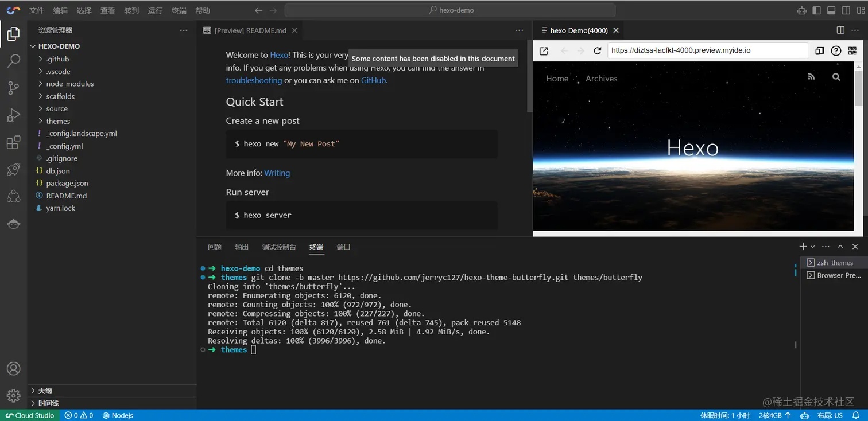Image resolution: width=868 pixels, height=421 pixels.
Task: Open the 编辑 menu
Action: 60,10
